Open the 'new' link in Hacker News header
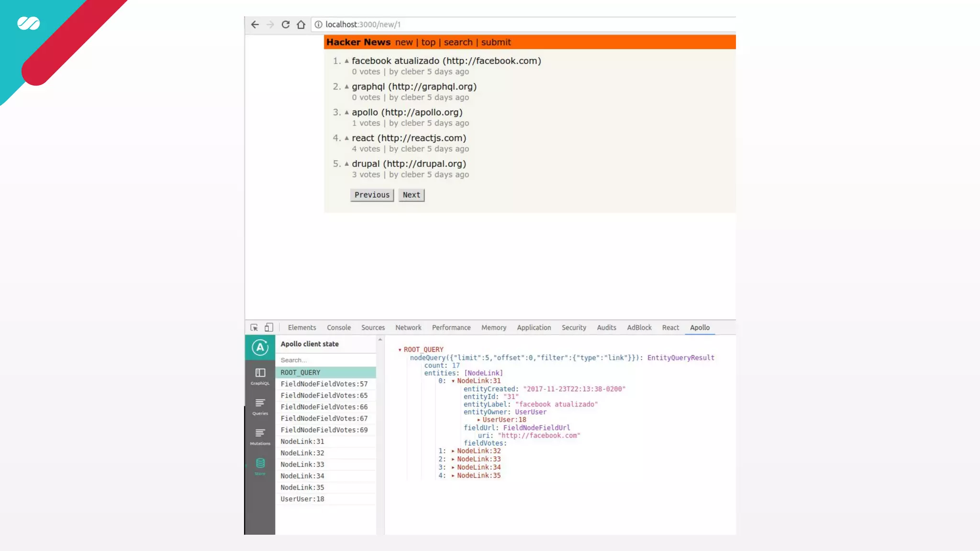The image size is (980, 551). (x=404, y=42)
